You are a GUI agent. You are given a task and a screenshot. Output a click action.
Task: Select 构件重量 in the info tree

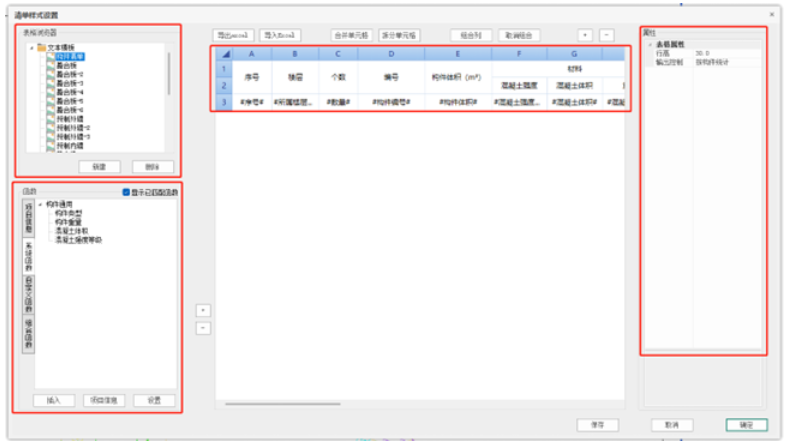68,222
